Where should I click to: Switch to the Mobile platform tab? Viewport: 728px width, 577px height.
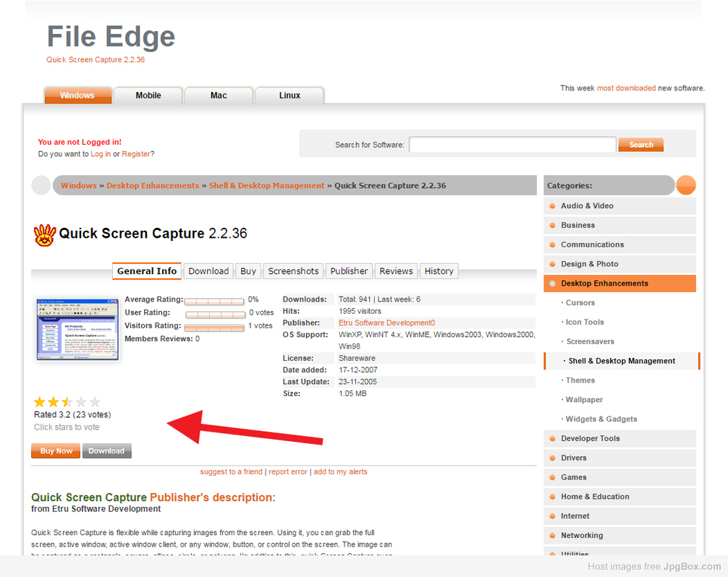pyautogui.click(x=148, y=95)
